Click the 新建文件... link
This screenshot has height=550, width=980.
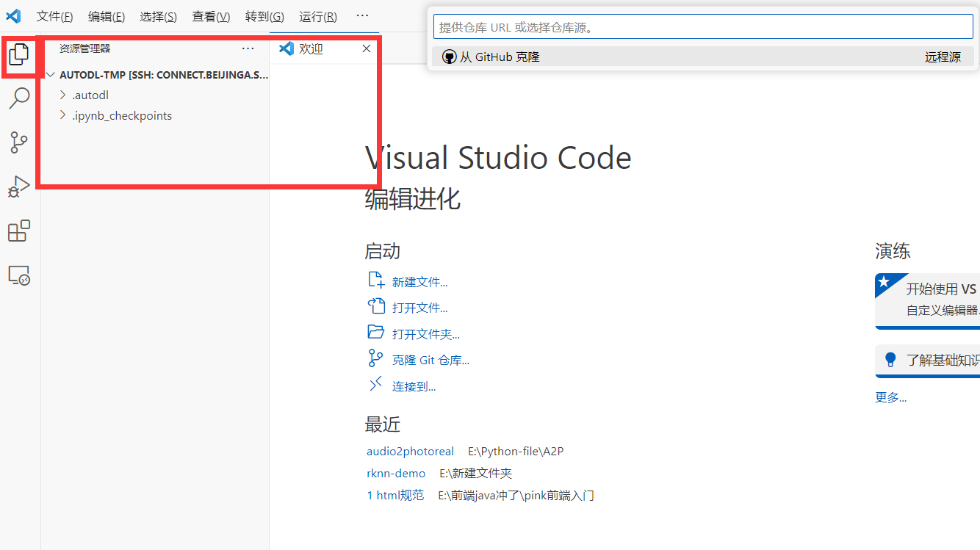pyautogui.click(x=419, y=282)
